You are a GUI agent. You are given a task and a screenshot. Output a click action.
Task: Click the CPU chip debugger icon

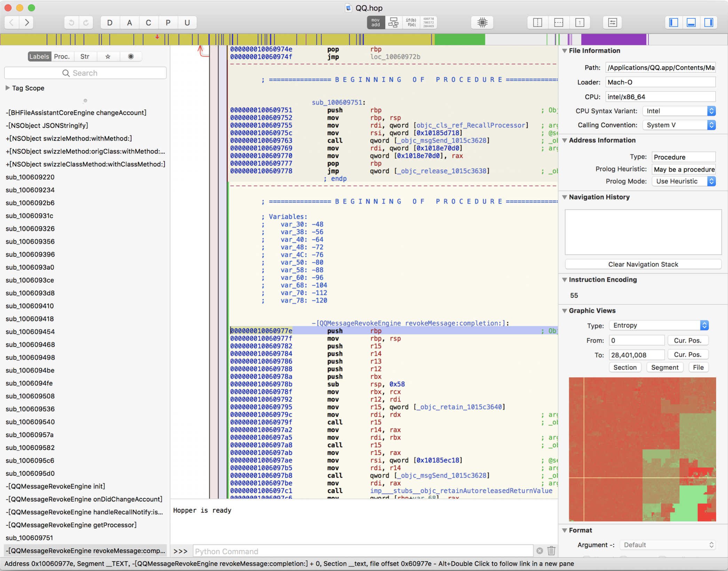point(482,23)
